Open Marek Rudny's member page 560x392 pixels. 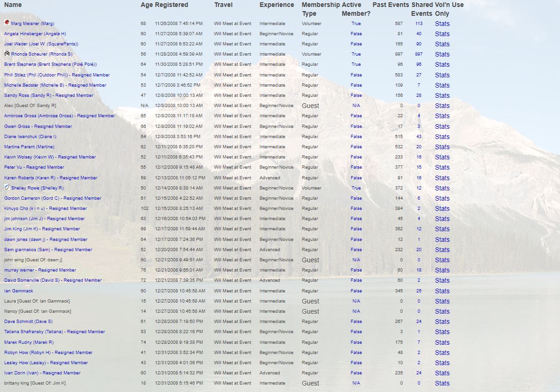point(29,342)
